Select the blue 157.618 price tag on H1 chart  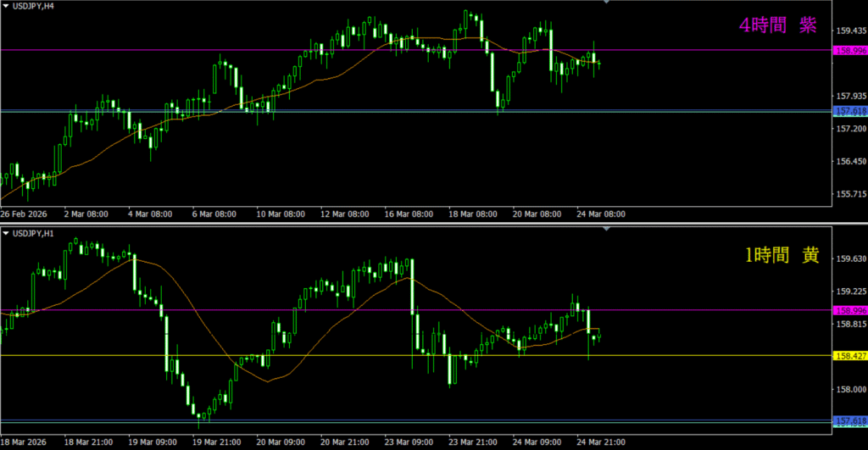click(850, 421)
